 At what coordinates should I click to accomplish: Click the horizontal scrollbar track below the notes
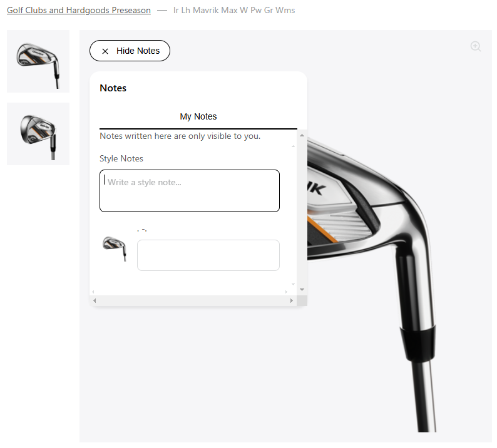pyautogui.click(x=193, y=300)
